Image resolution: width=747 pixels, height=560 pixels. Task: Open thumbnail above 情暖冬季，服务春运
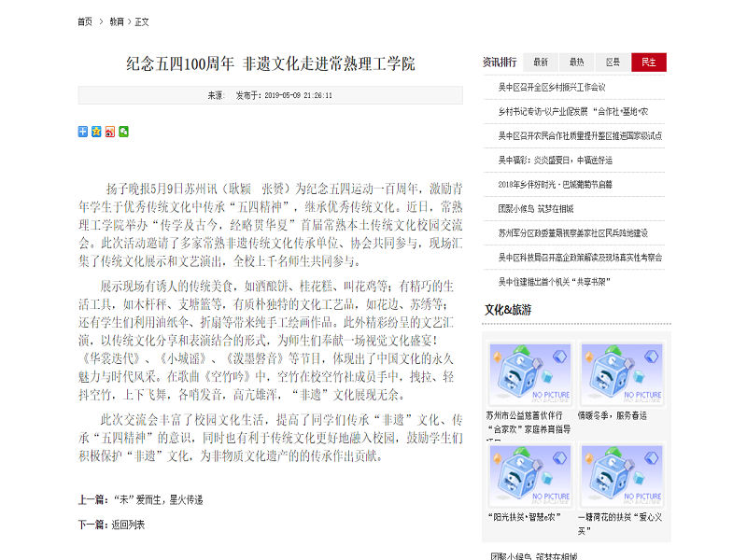pos(622,372)
